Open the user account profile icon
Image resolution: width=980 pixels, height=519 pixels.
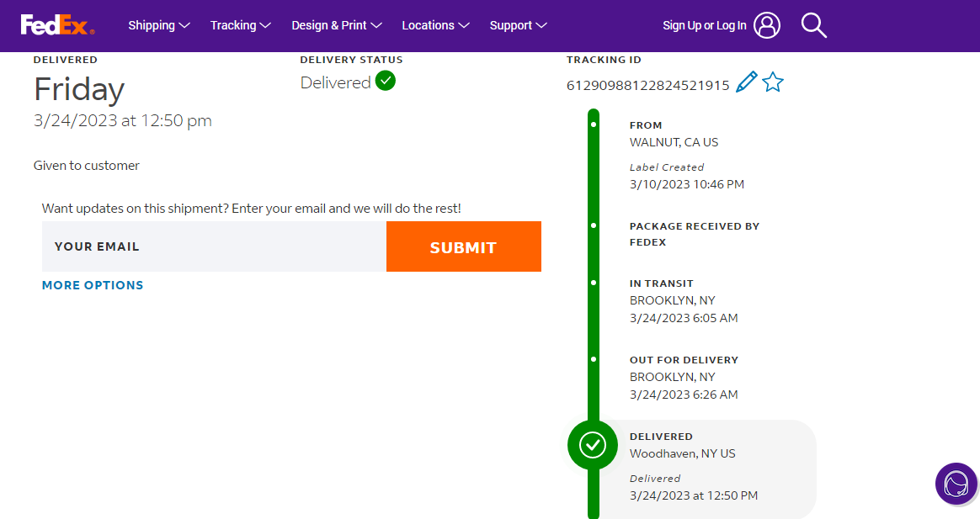tap(766, 25)
